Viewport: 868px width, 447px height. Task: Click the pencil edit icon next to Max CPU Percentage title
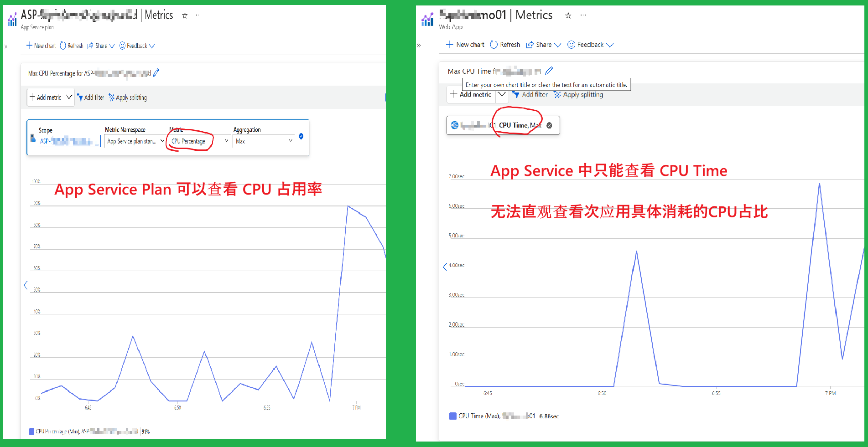(x=156, y=73)
